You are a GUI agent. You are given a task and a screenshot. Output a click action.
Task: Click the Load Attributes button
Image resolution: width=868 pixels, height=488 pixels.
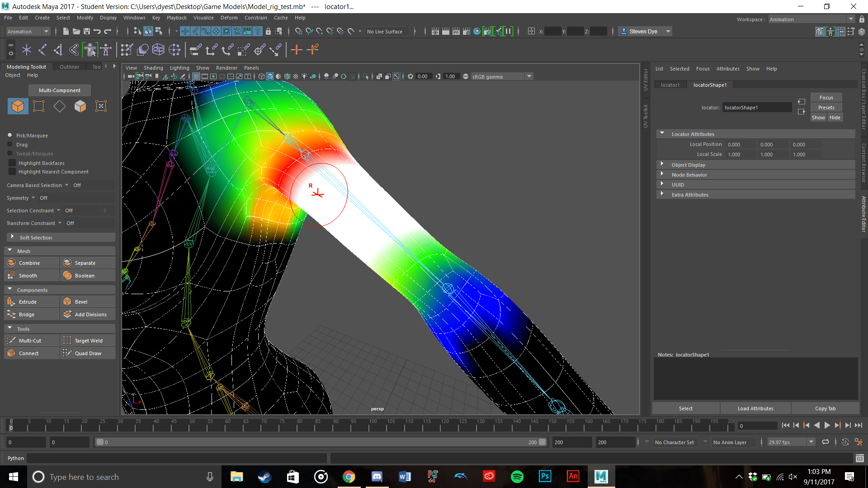(x=755, y=408)
